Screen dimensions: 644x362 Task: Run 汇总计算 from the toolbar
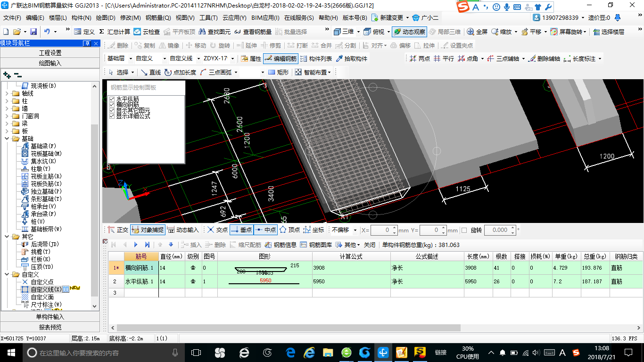point(115,32)
